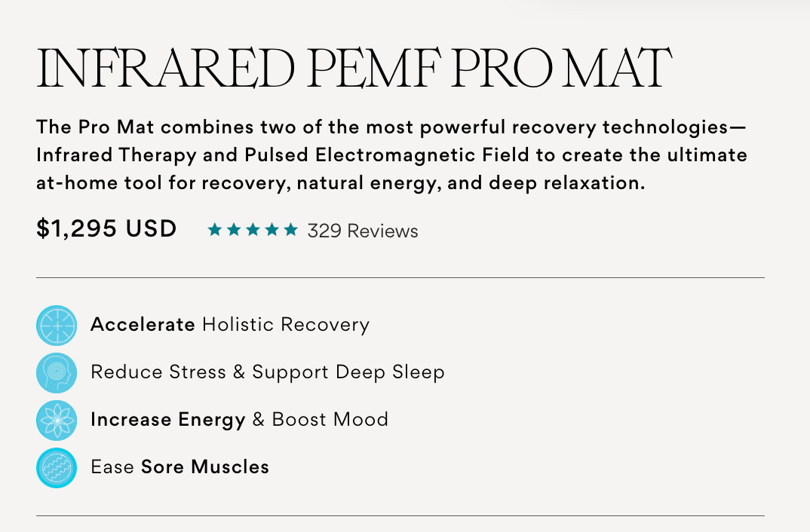810x532 pixels.
Task: Open the 329 Reviews link
Action: click(x=363, y=231)
